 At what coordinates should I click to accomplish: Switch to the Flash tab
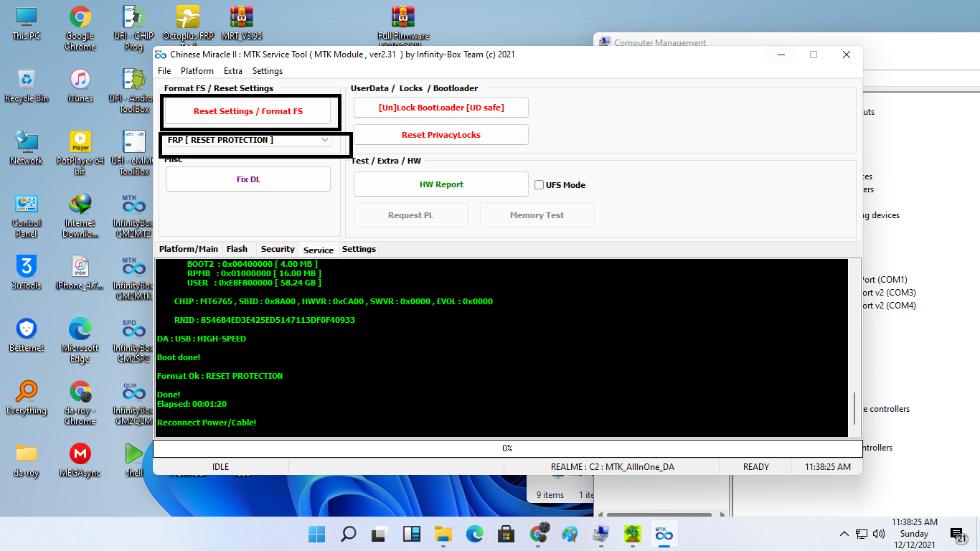(x=237, y=249)
